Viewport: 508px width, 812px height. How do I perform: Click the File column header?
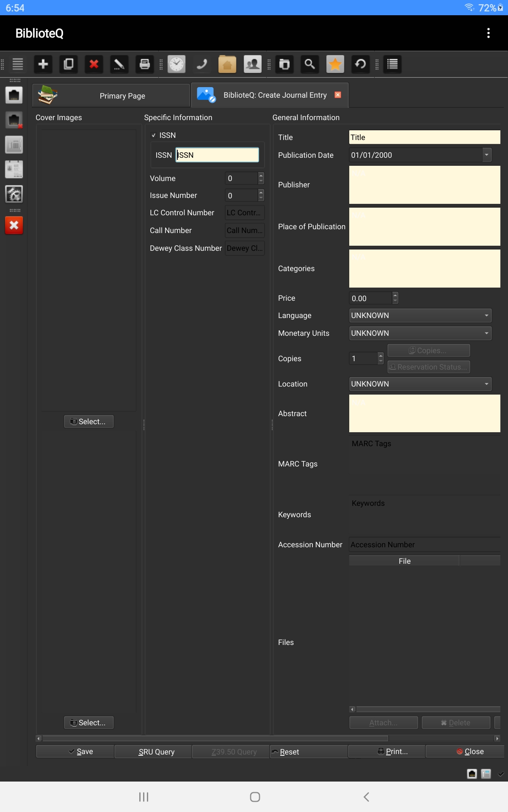(404, 561)
